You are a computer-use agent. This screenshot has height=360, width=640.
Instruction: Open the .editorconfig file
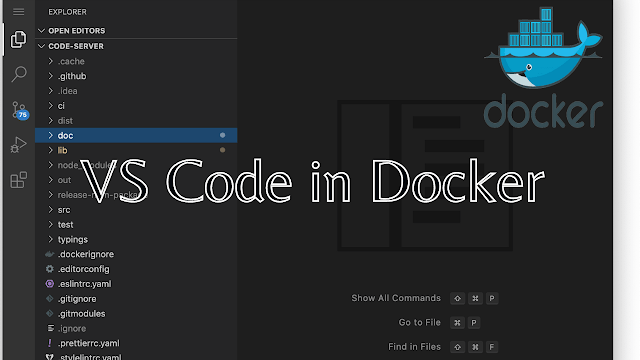coord(83,269)
